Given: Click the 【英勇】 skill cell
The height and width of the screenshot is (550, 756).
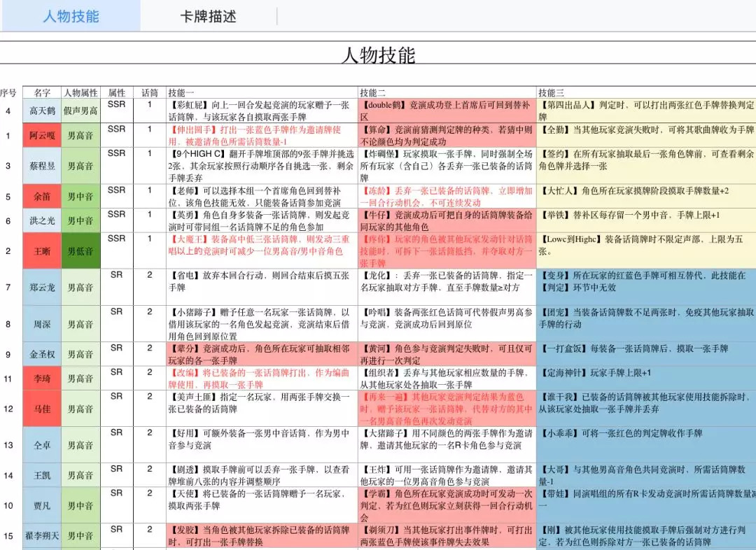Looking at the screenshot, I should coord(262,221).
